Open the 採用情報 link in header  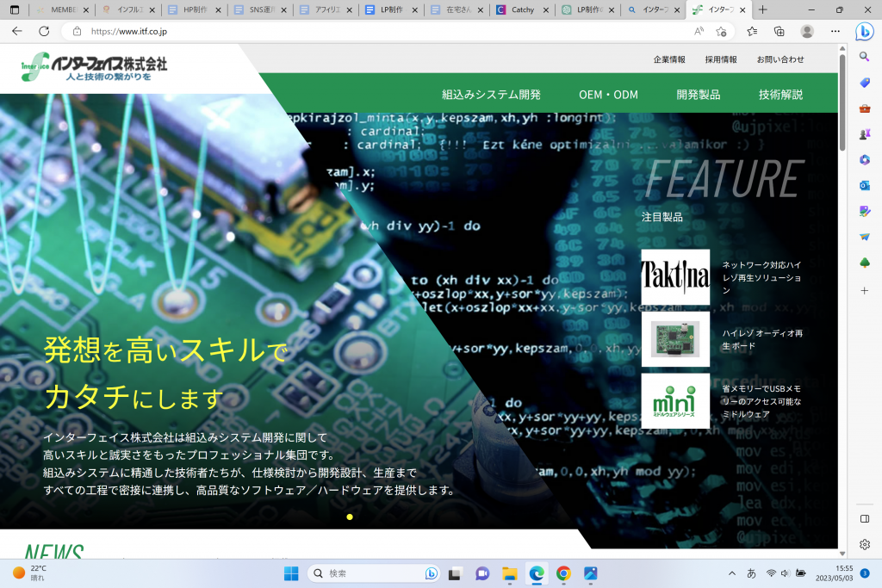[721, 59]
